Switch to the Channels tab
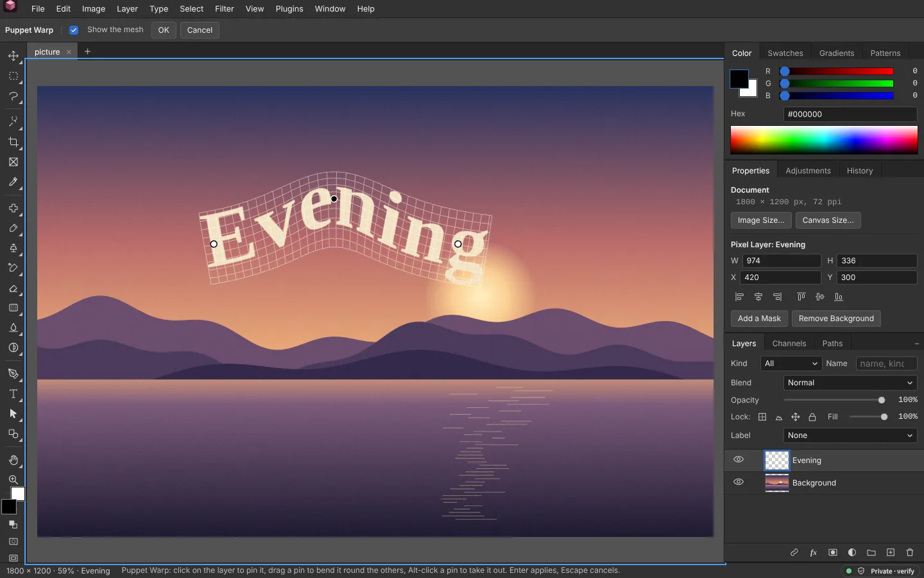Viewport: 924px width, 578px height. [789, 344]
